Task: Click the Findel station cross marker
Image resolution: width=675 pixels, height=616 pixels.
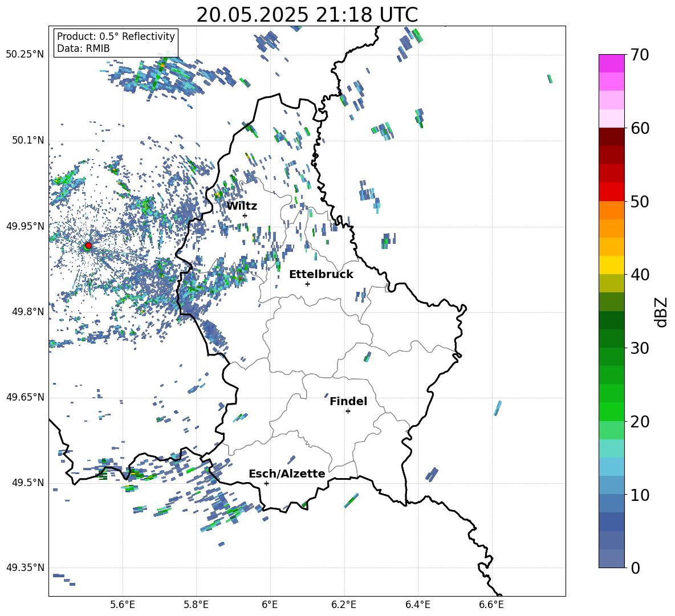Action: (348, 411)
